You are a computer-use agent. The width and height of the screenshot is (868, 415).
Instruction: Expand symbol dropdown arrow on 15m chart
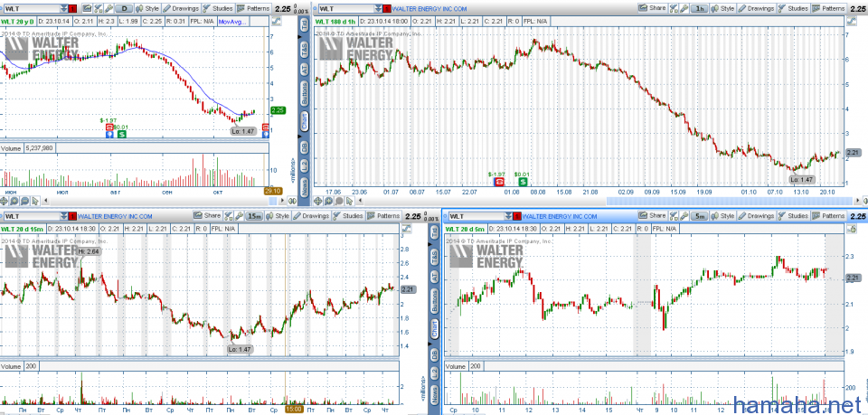coord(65,216)
